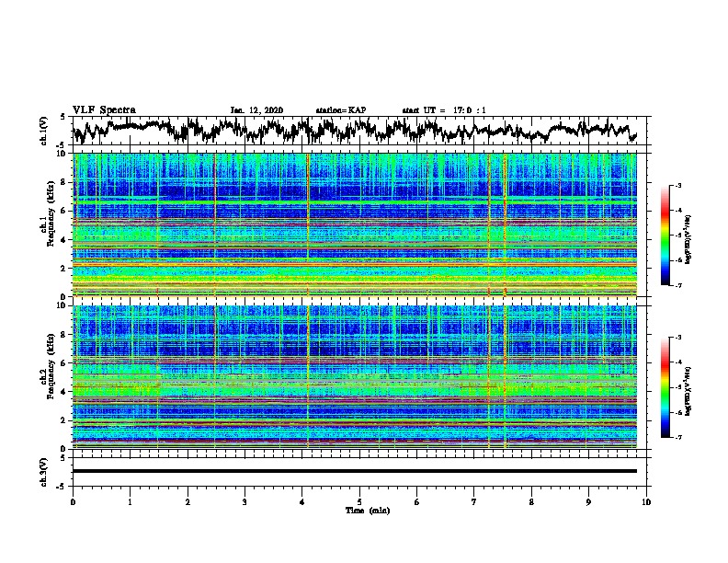728x563 pixels.
Task: Click the time axis tick label "3"
Action: [x=245, y=502]
